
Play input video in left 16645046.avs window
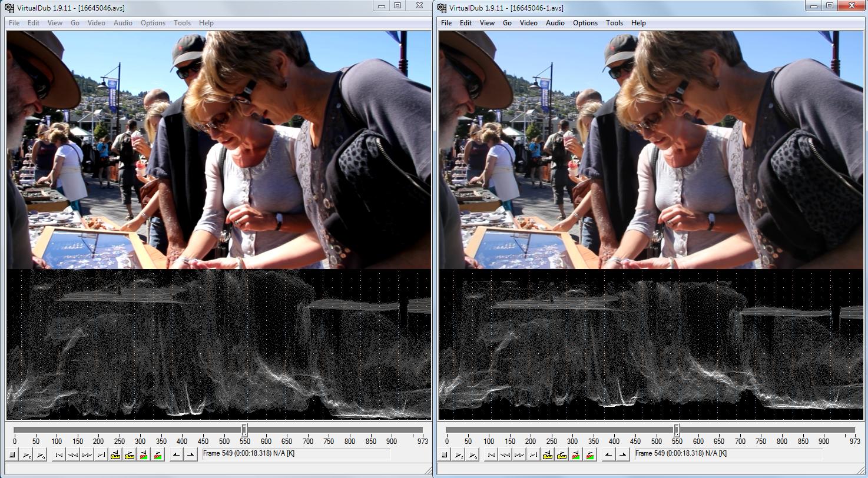[x=26, y=454]
